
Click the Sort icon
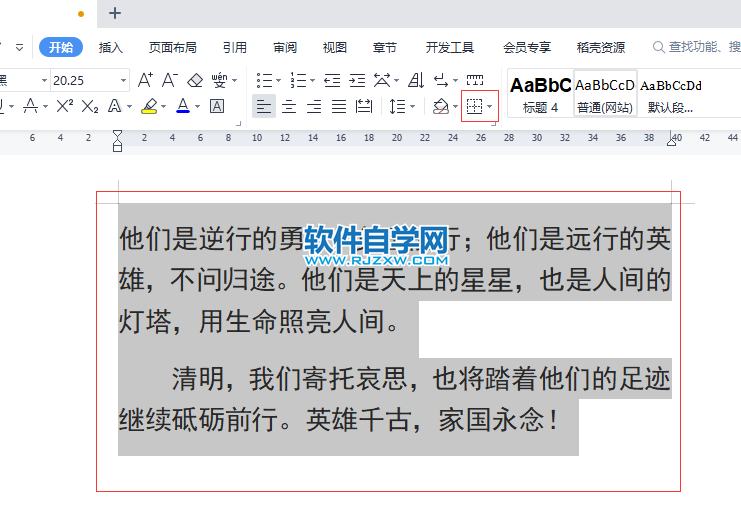[416, 80]
